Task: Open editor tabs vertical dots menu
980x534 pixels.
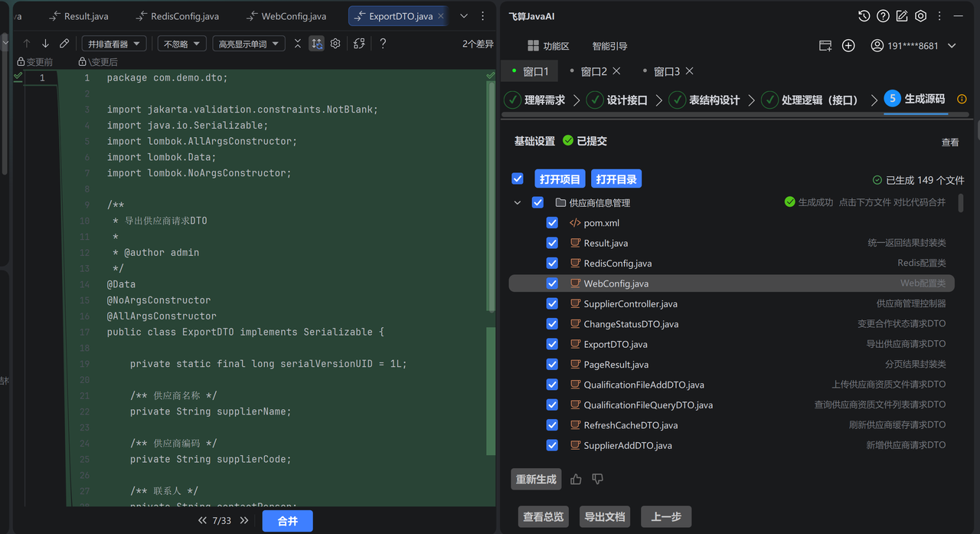Action: click(482, 16)
